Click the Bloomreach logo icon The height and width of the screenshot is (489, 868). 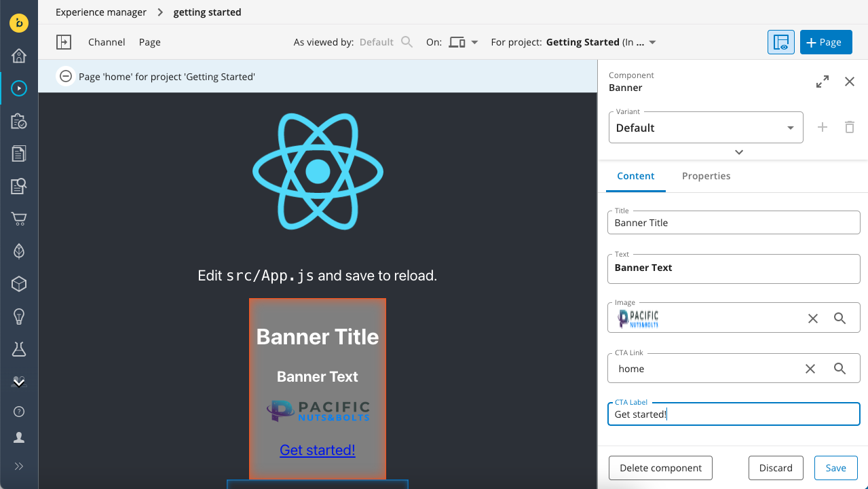coord(19,22)
